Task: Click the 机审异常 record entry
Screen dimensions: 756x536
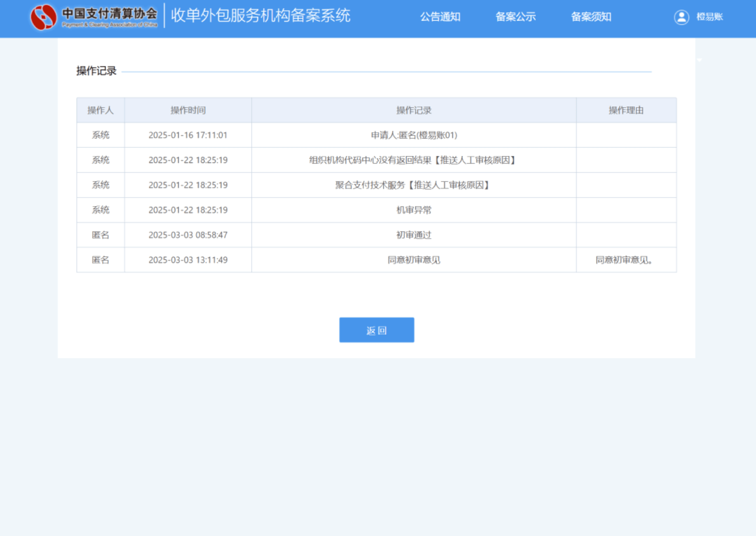Action: point(413,210)
